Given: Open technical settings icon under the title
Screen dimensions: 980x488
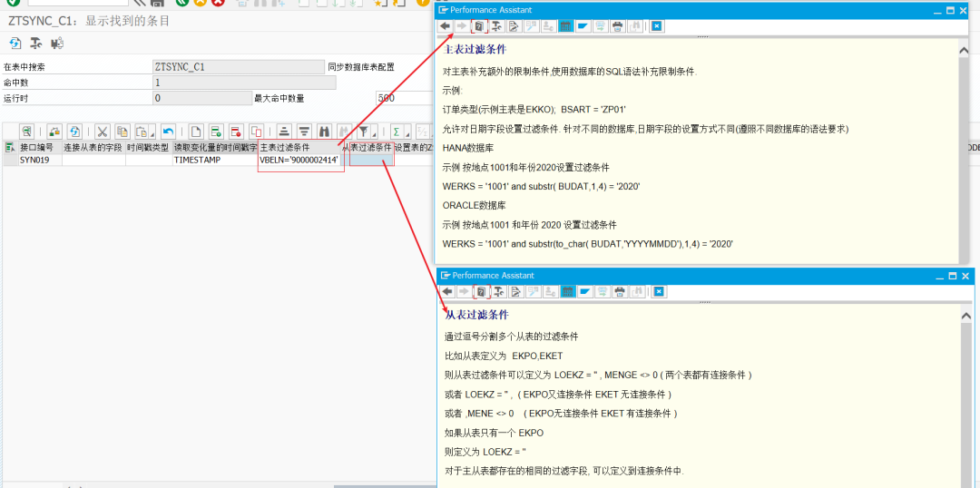Looking at the screenshot, I should pyautogui.click(x=36, y=44).
